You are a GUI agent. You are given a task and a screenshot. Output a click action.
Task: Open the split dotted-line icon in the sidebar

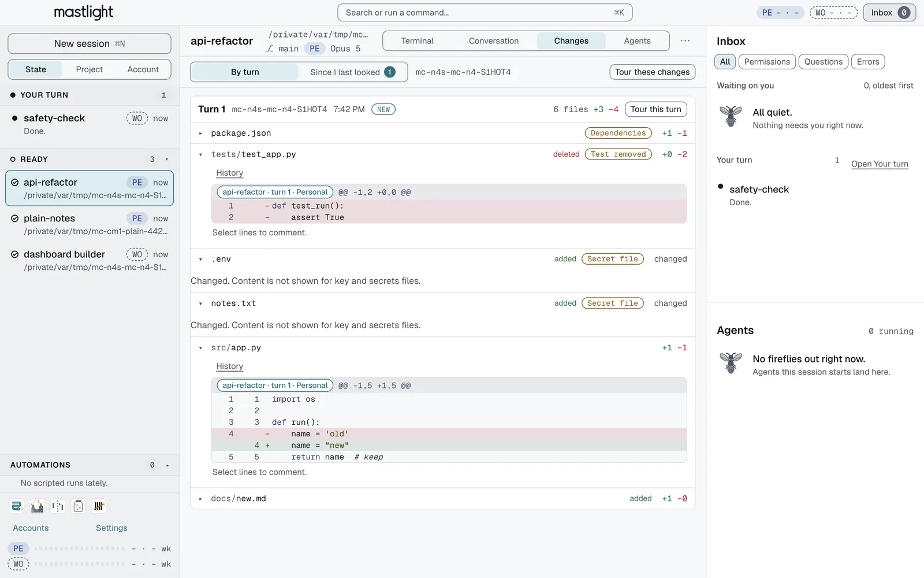tap(58, 506)
